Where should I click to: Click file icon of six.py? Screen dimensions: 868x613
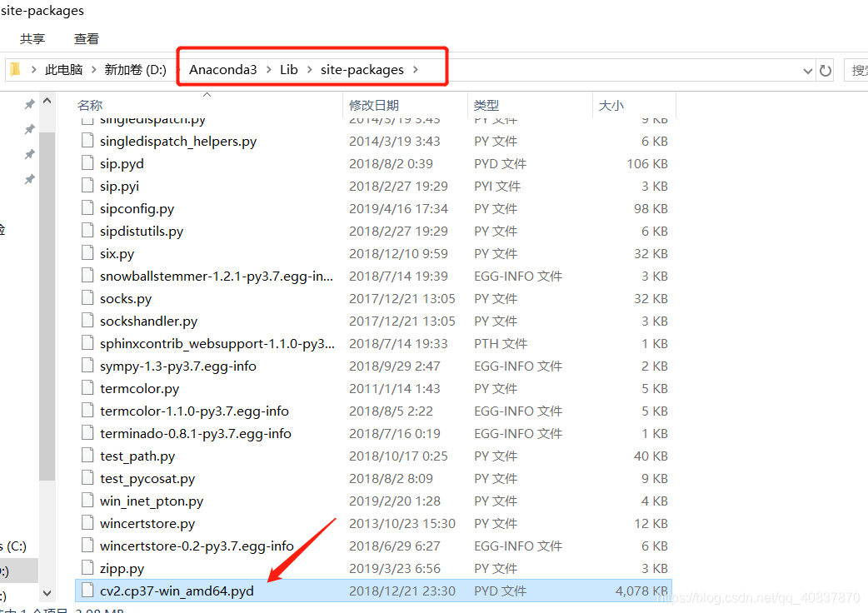pos(87,253)
